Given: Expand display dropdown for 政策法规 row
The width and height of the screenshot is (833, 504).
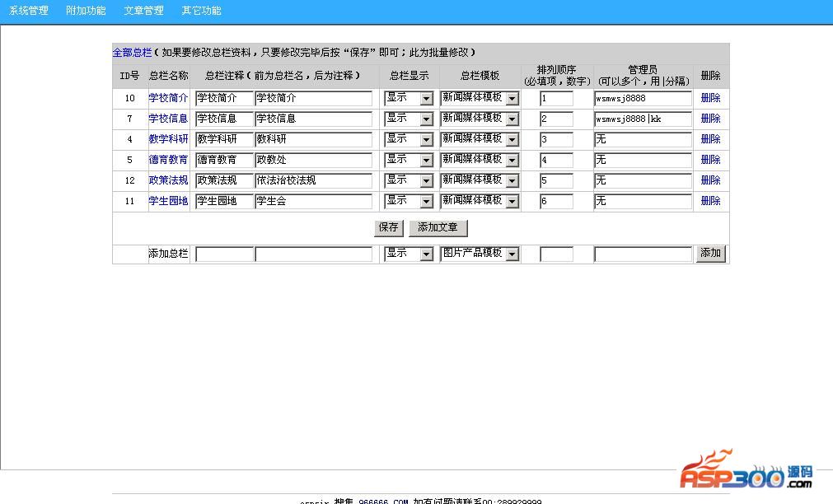Looking at the screenshot, I should pos(426,180).
